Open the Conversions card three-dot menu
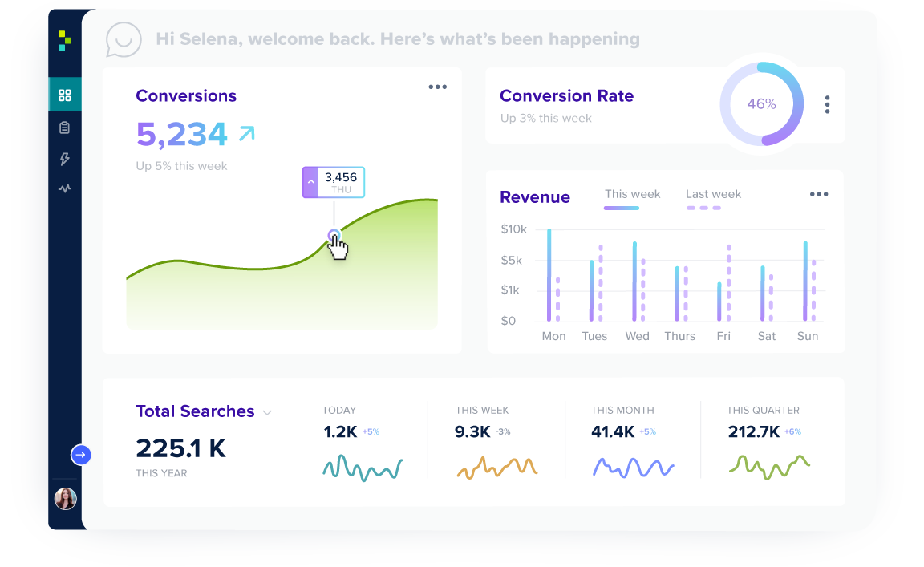Viewport: 924px width, 567px height. coord(437,87)
